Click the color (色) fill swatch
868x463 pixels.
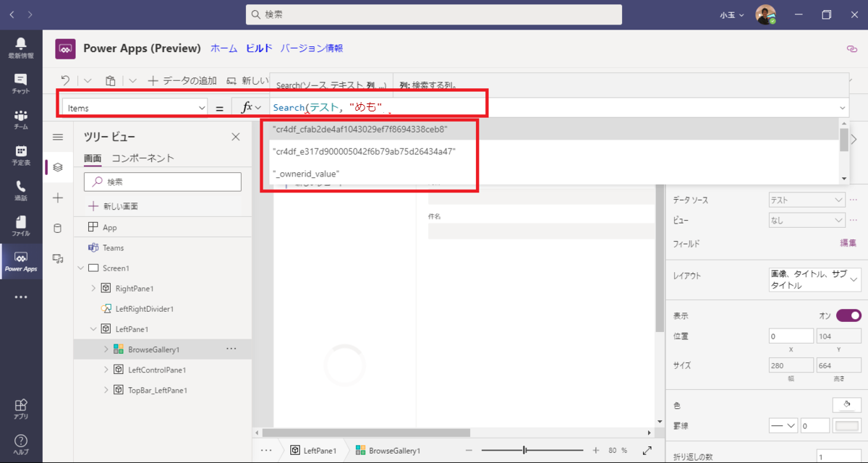[846, 405]
